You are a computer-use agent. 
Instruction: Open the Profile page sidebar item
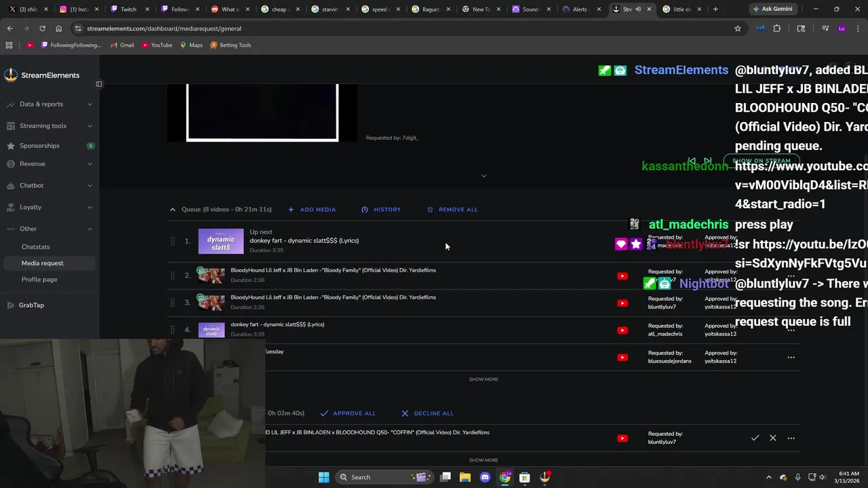(x=39, y=279)
